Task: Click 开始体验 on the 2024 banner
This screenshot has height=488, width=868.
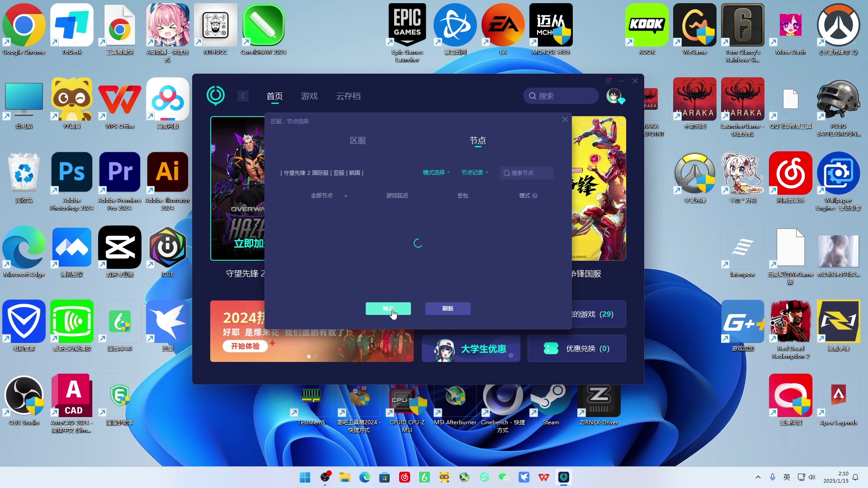Action: point(245,346)
